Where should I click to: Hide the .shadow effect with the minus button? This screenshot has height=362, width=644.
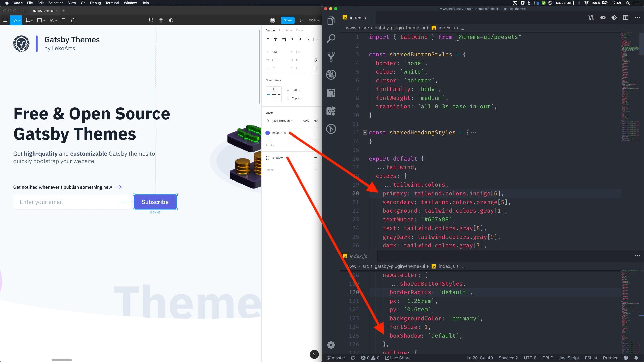(x=316, y=158)
